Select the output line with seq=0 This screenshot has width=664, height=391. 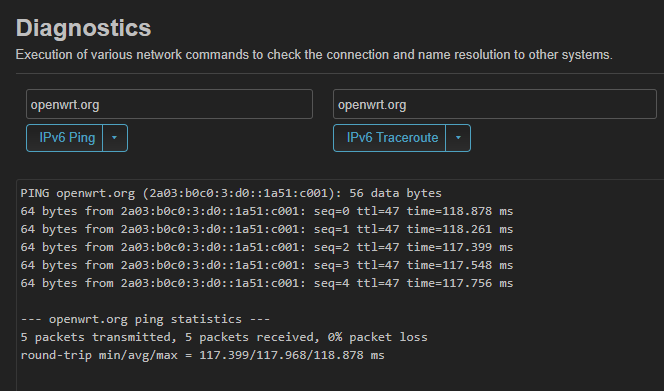pos(267,211)
